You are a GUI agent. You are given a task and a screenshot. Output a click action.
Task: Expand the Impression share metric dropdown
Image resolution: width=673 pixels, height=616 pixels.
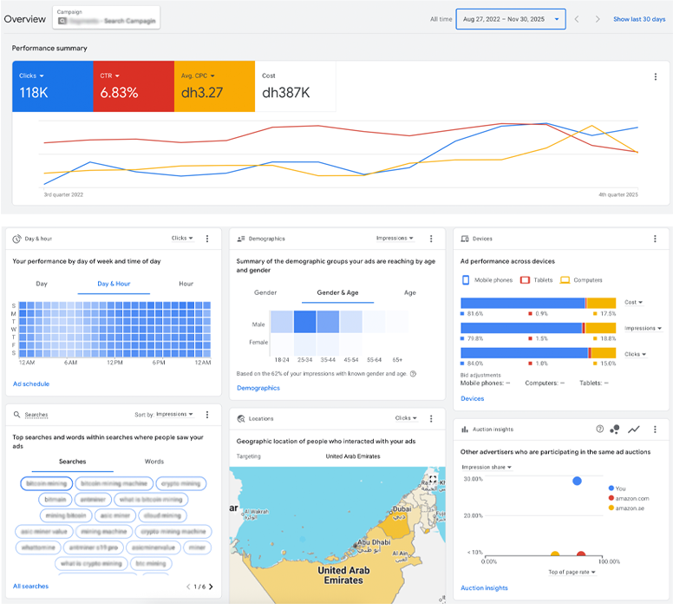[486, 468]
